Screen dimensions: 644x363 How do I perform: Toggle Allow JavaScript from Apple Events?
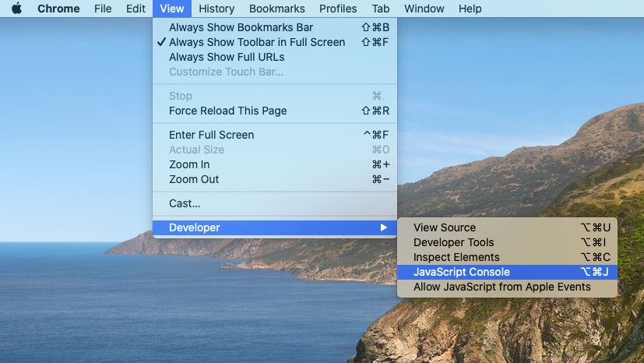click(x=507, y=287)
